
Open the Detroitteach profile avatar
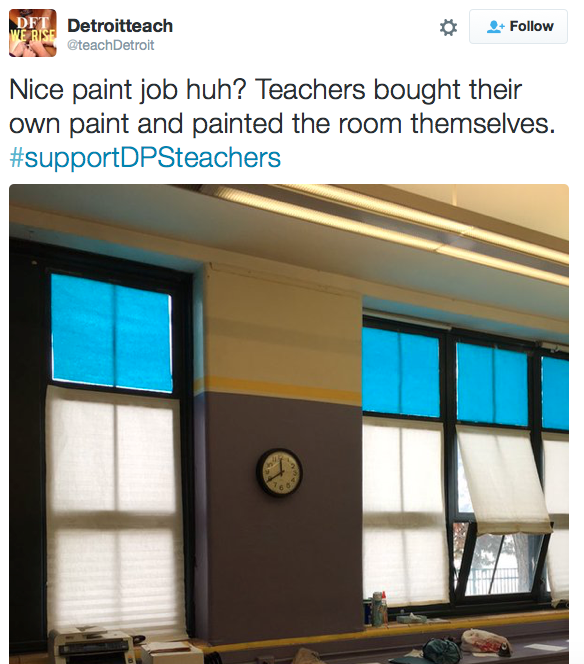33,33
